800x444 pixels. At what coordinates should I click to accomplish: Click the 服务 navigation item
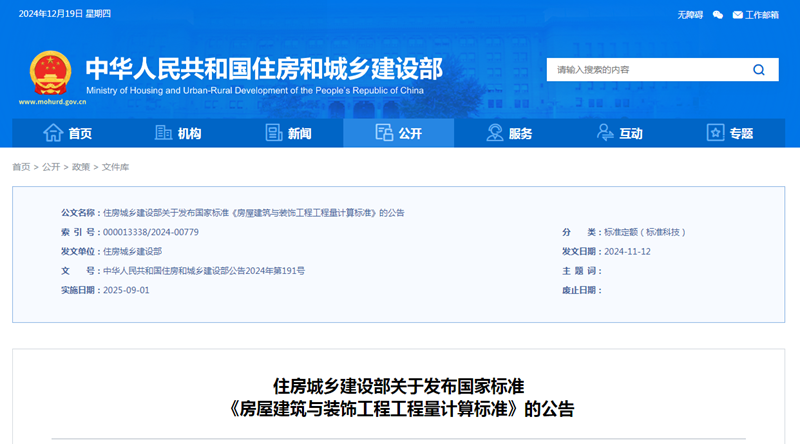508,133
